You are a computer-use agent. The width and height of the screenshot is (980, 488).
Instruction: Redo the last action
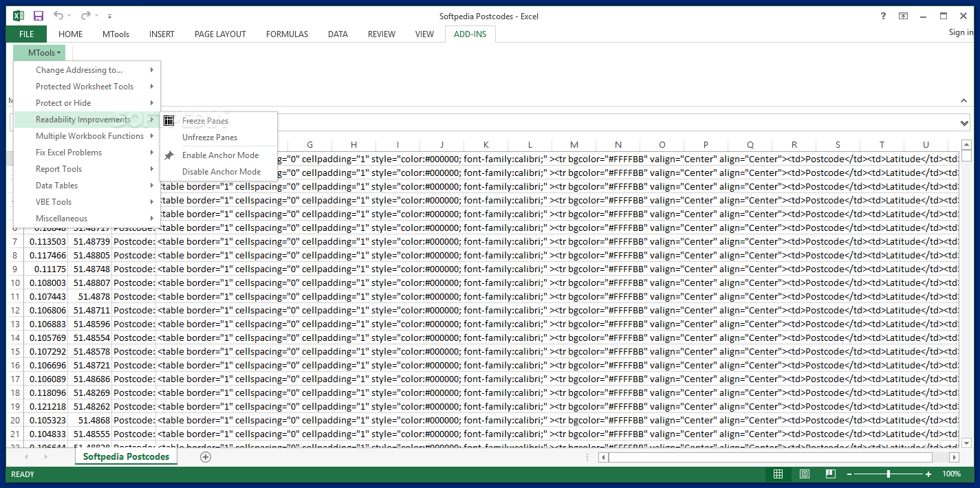85,15
